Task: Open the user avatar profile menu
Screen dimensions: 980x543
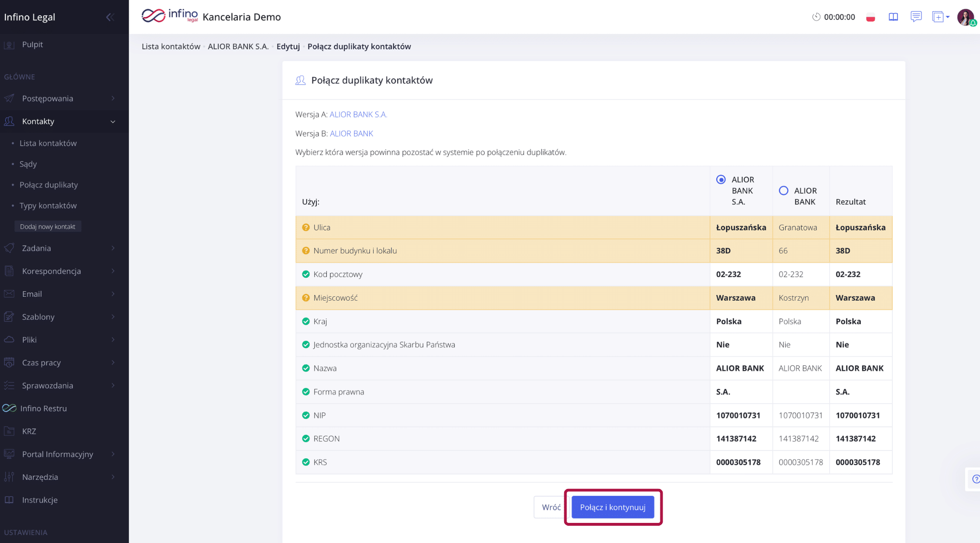Action: (x=966, y=17)
